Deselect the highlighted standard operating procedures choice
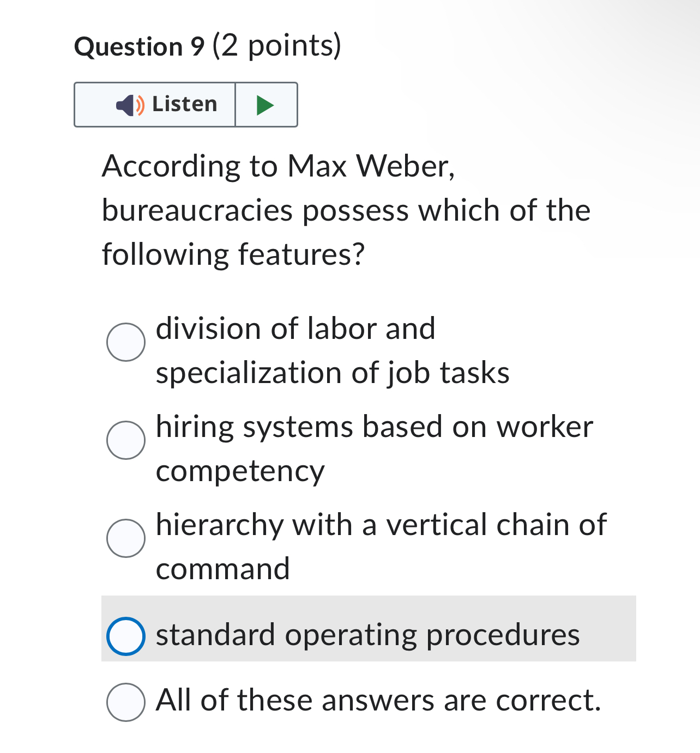700x753 pixels. pyautogui.click(x=125, y=635)
